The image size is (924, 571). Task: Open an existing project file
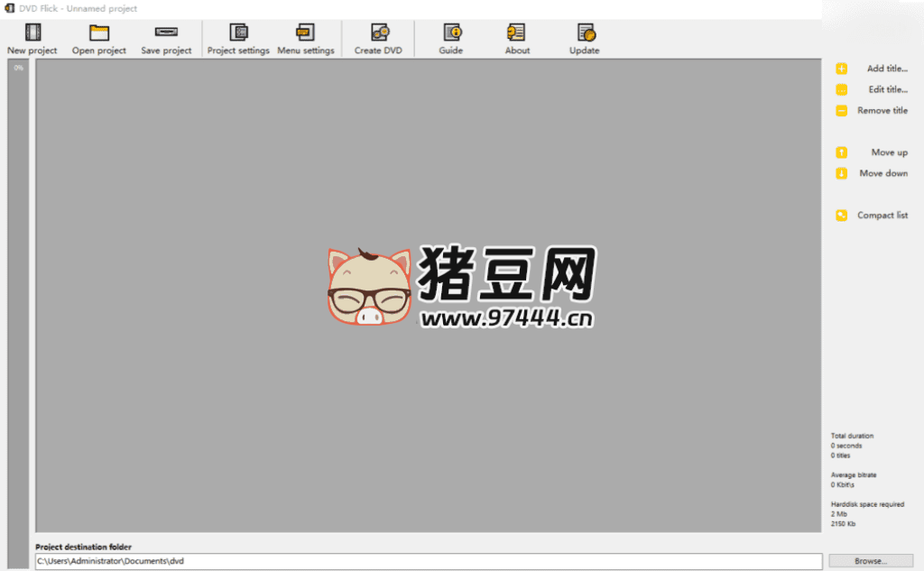[x=98, y=32]
